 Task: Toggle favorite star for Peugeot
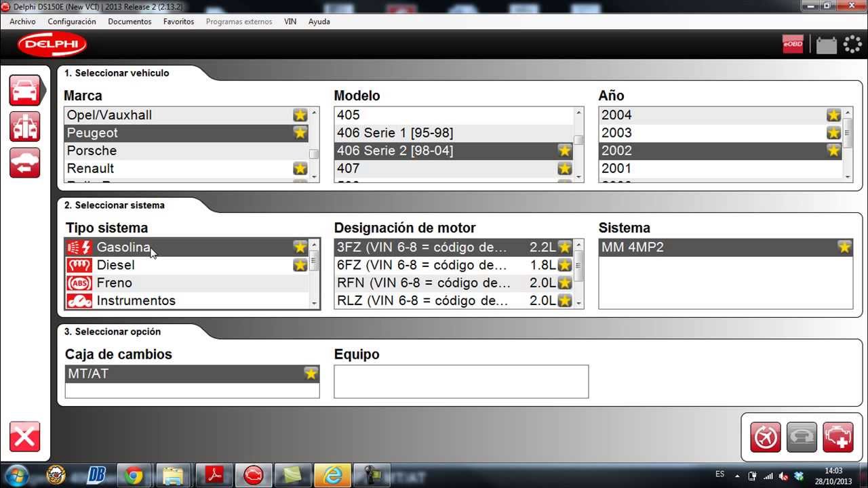coord(300,133)
